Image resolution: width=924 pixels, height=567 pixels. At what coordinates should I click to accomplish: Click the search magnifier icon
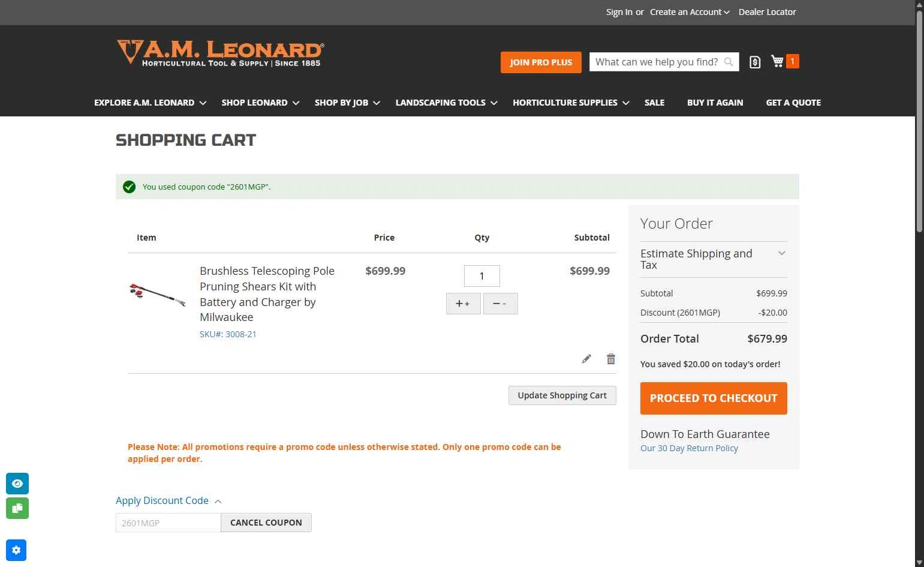tap(729, 62)
